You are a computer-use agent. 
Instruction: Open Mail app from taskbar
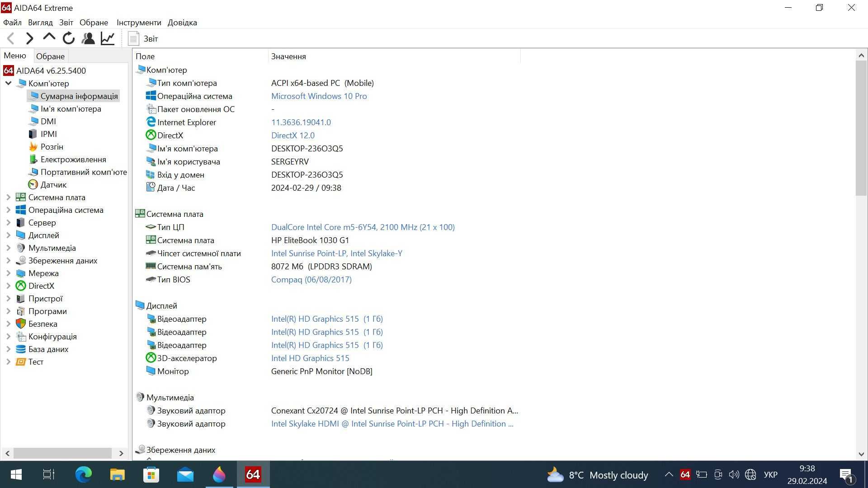[185, 474]
